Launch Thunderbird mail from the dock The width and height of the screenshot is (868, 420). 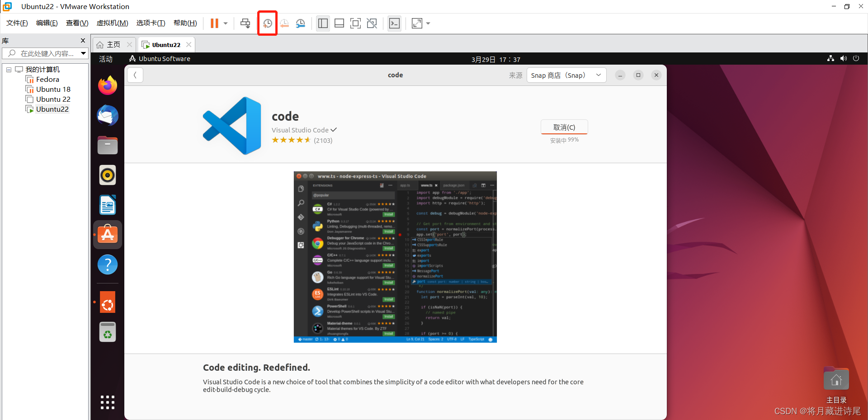pyautogui.click(x=108, y=115)
